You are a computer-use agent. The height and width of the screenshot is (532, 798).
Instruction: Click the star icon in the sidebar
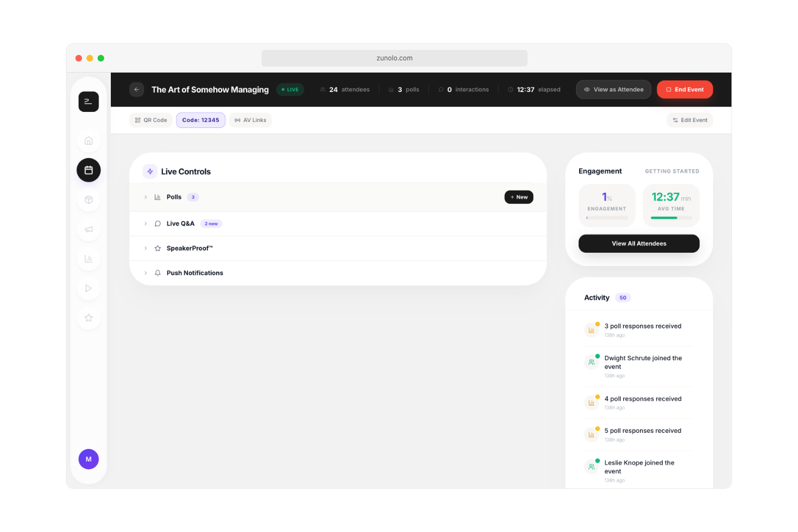pyautogui.click(x=89, y=318)
